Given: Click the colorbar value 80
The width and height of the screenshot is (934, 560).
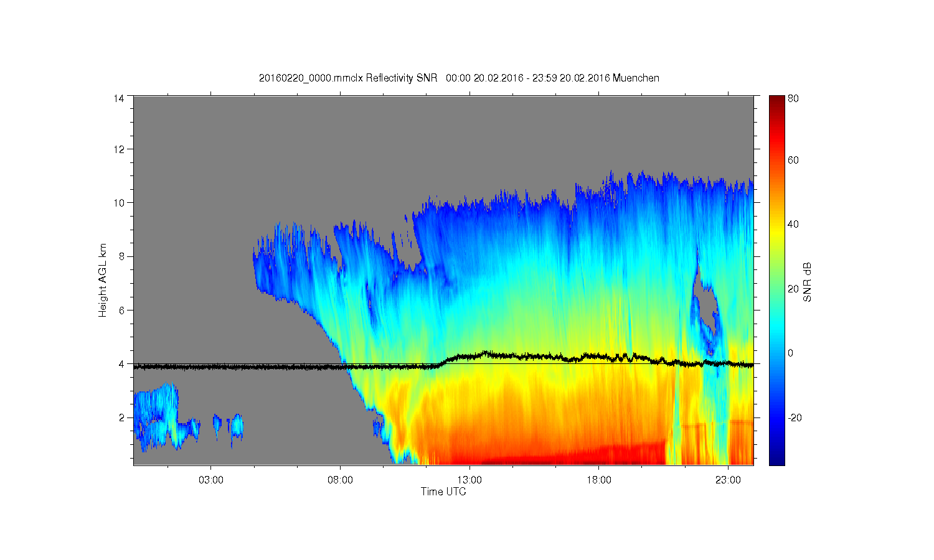Looking at the screenshot, I should pos(793,99).
